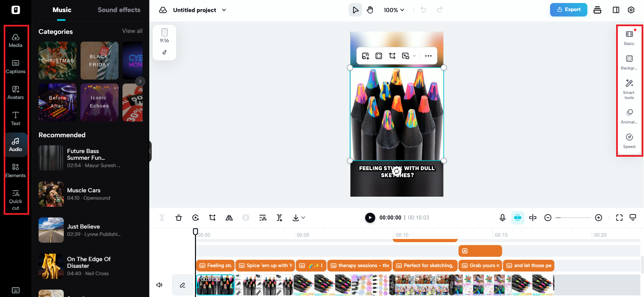Open the Captions panel
Viewport: 644px width, 297px height.
click(x=15, y=67)
